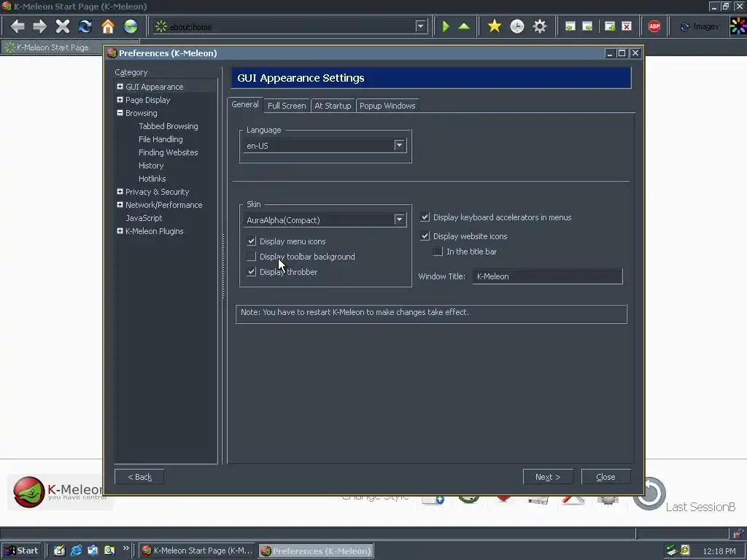
Task: Click the Close button in Preferences
Action: click(606, 477)
